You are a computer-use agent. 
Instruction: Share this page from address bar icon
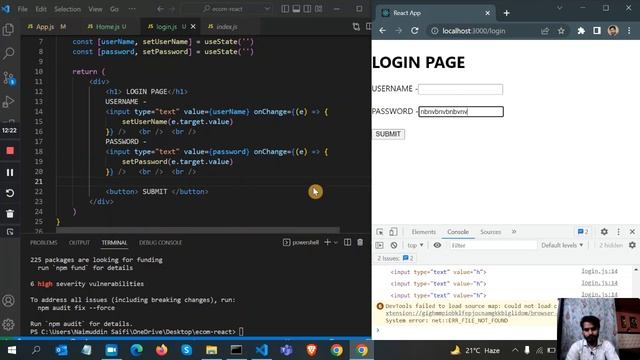[545, 31]
